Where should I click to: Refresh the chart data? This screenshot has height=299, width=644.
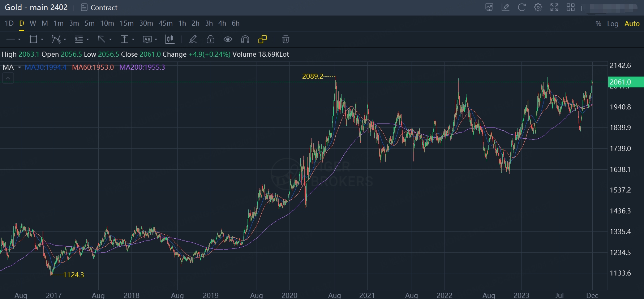coord(521,7)
